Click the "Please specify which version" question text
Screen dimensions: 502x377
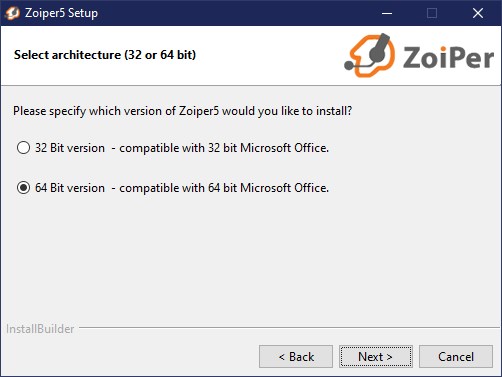(182, 111)
